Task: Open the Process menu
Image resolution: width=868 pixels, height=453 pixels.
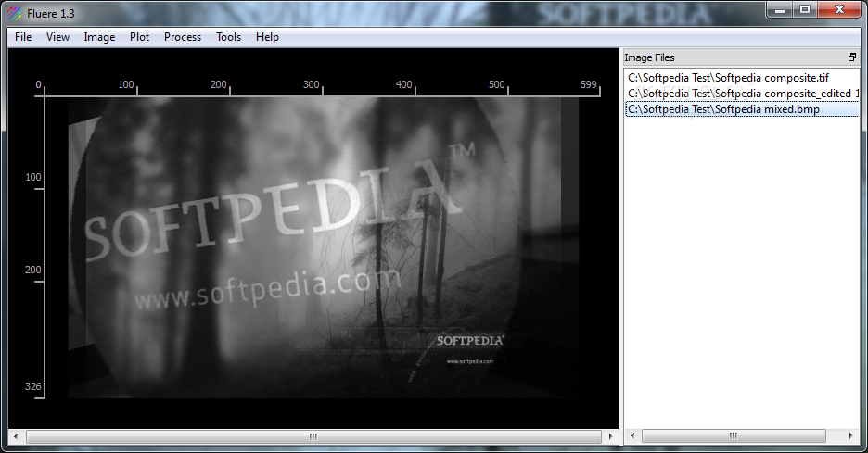Action: pyautogui.click(x=183, y=37)
